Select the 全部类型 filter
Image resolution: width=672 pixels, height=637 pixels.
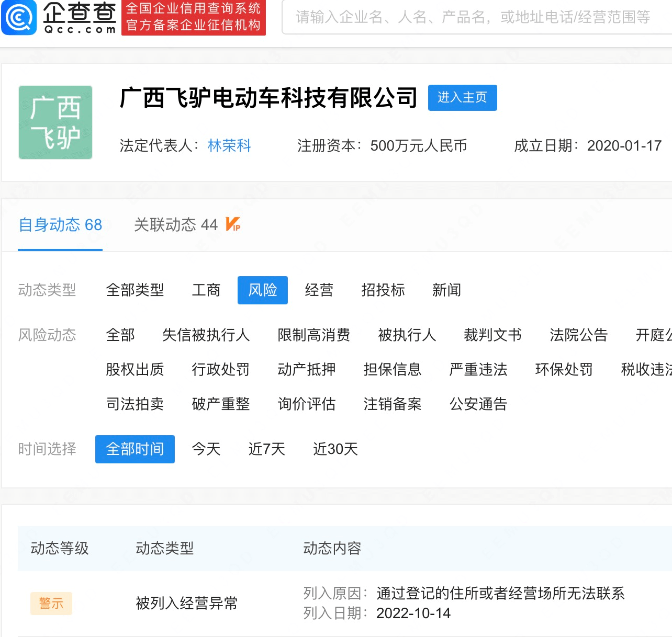coord(135,290)
